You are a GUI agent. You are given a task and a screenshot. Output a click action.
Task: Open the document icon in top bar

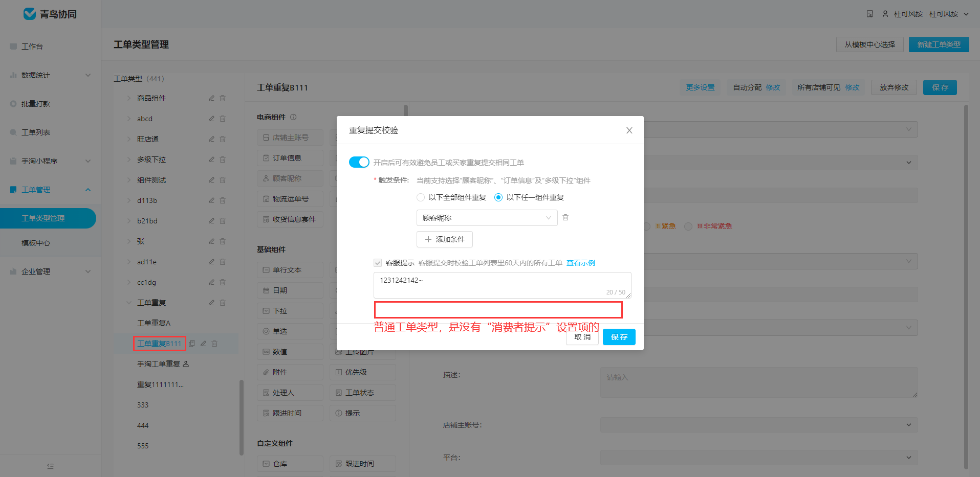click(x=869, y=14)
